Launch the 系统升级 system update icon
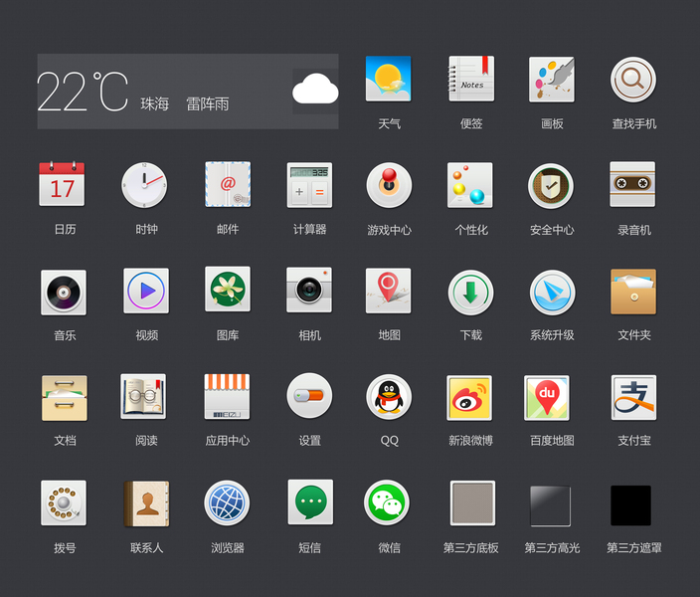700x597 pixels. (x=552, y=293)
